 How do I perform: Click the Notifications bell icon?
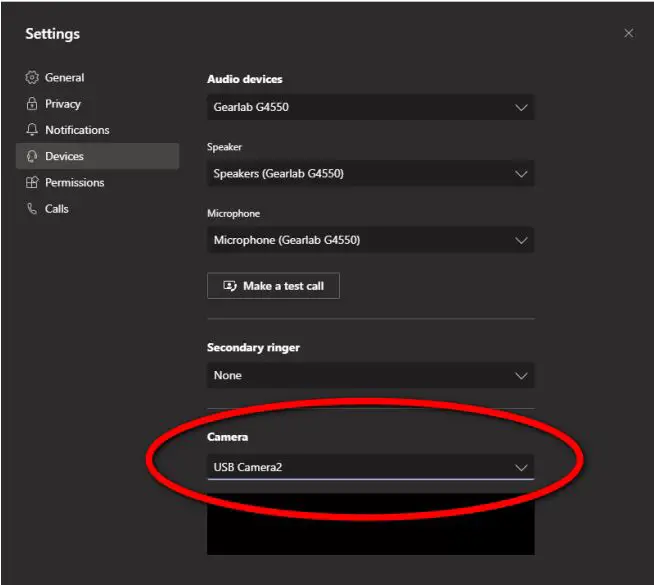32,130
